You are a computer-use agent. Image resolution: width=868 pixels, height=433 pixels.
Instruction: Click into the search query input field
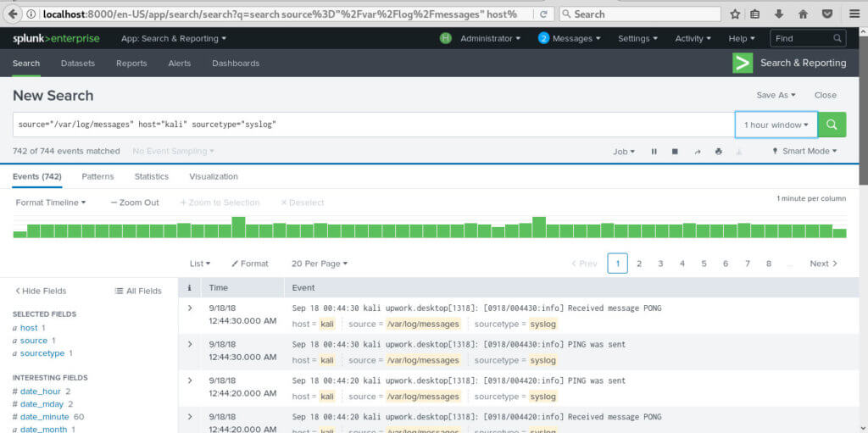pyautogui.click(x=373, y=125)
